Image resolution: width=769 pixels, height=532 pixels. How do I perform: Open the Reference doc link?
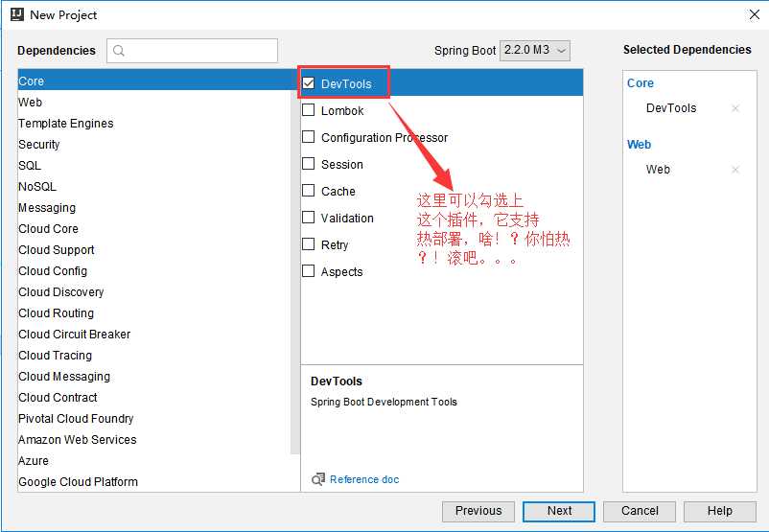(x=364, y=479)
